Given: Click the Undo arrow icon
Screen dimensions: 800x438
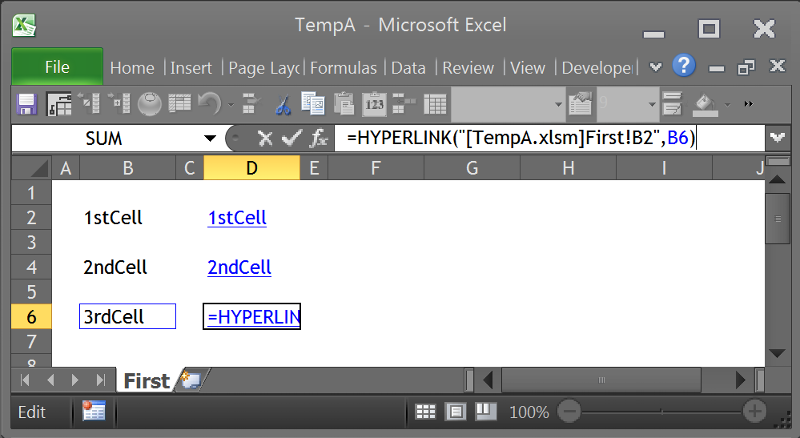Looking at the screenshot, I should click(x=209, y=104).
